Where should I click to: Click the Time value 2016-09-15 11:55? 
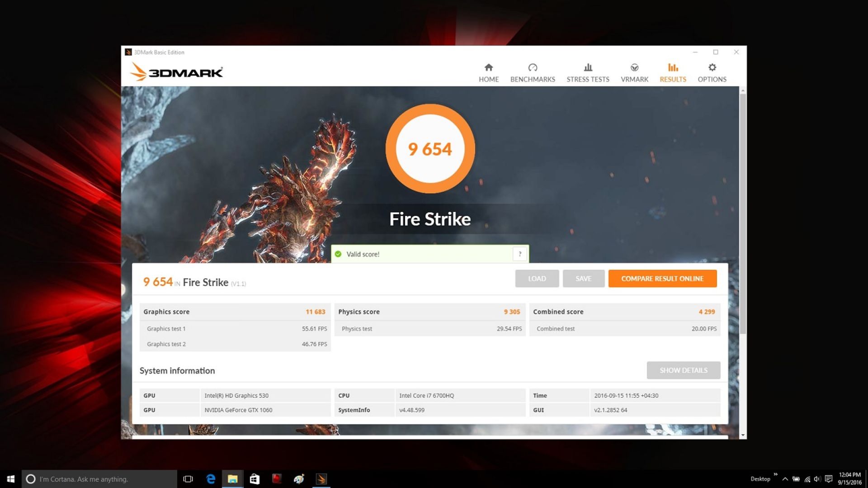click(x=626, y=395)
